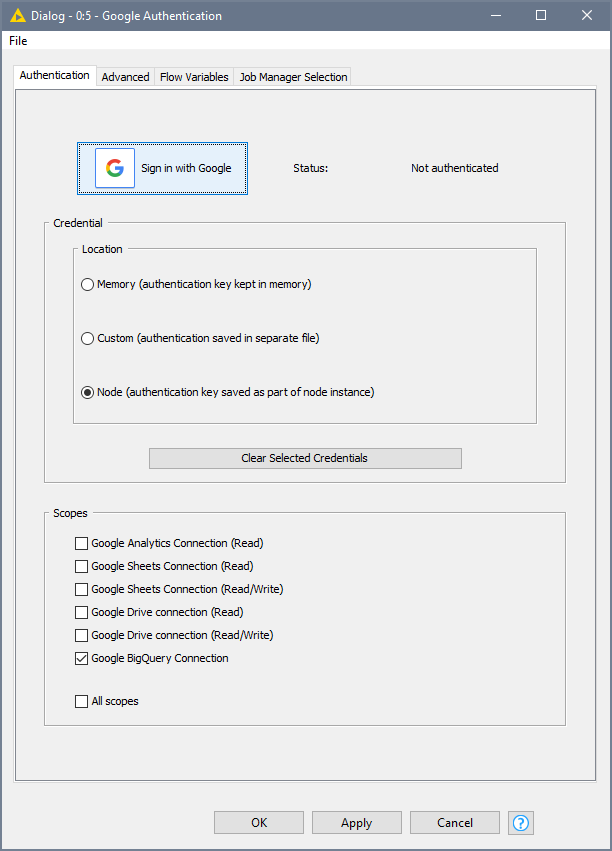612x851 pixels.
Task: Close the Google Authentication dialog
Action: pos(586,15)
